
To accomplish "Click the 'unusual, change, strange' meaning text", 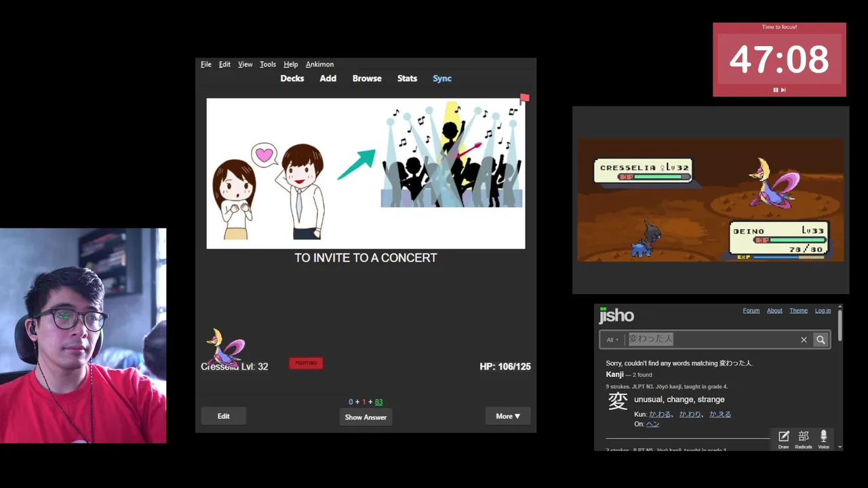I will (x=679, y=399).
